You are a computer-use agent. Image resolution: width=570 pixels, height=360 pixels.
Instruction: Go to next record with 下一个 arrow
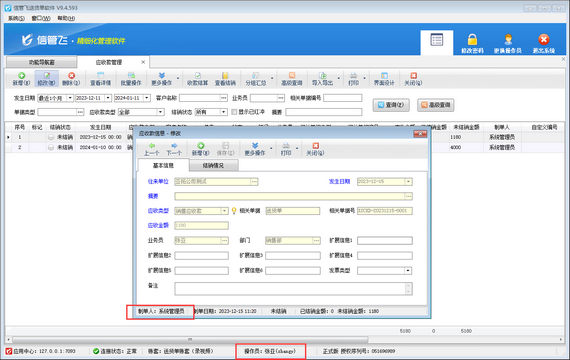point(174,145)
